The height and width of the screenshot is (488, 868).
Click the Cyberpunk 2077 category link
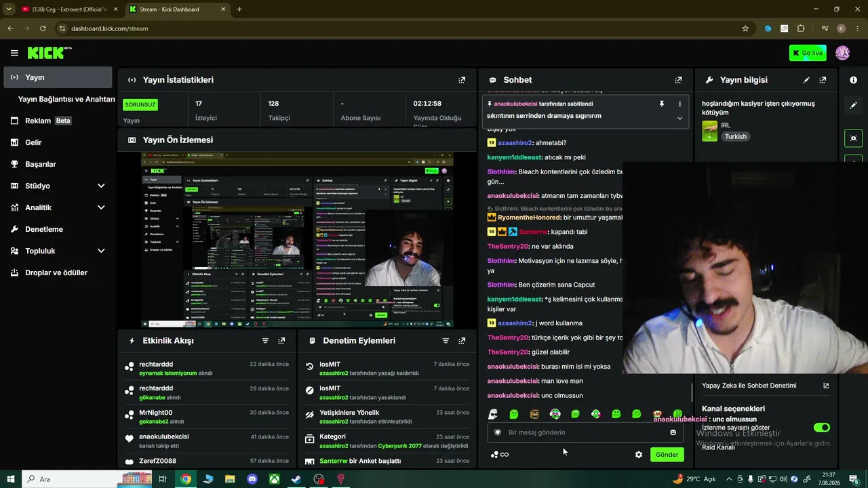coord(400,446)
